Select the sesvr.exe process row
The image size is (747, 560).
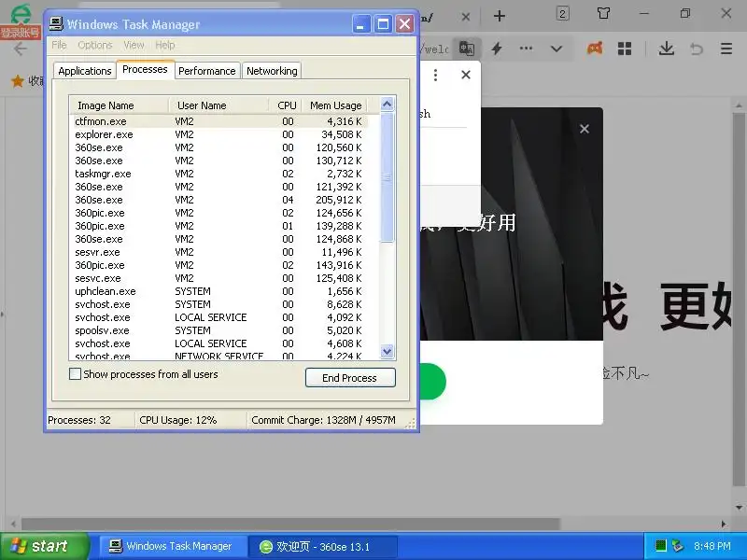coord(219,252)
